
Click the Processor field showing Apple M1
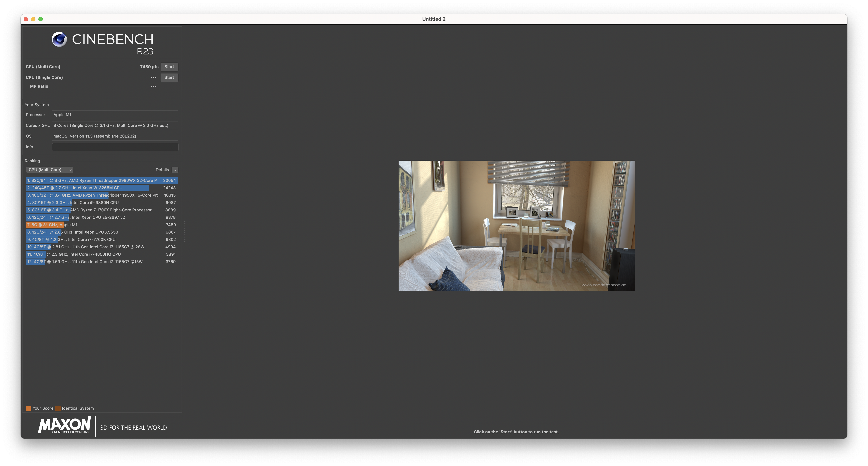(115, 115)
